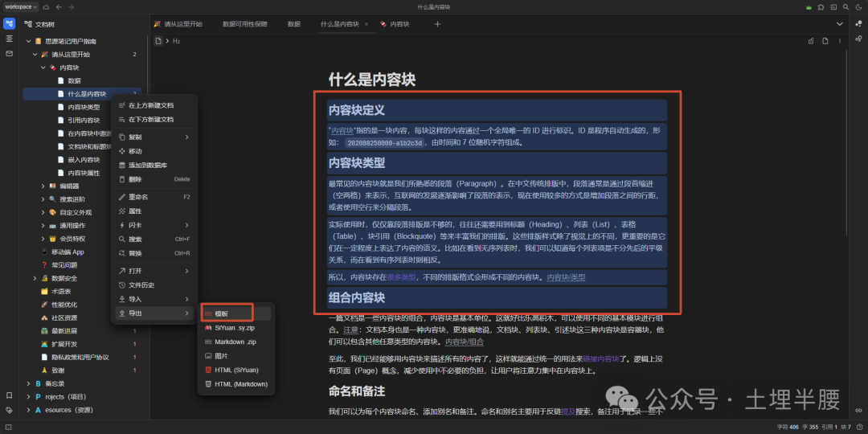Screen dimensions: 868x434
Task: Collapse the 思源笔记用户指南 notebook
Action: pos(29,41)
